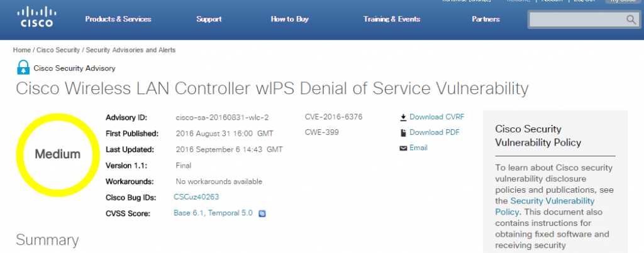Open the Partners menu

(486, 19)
